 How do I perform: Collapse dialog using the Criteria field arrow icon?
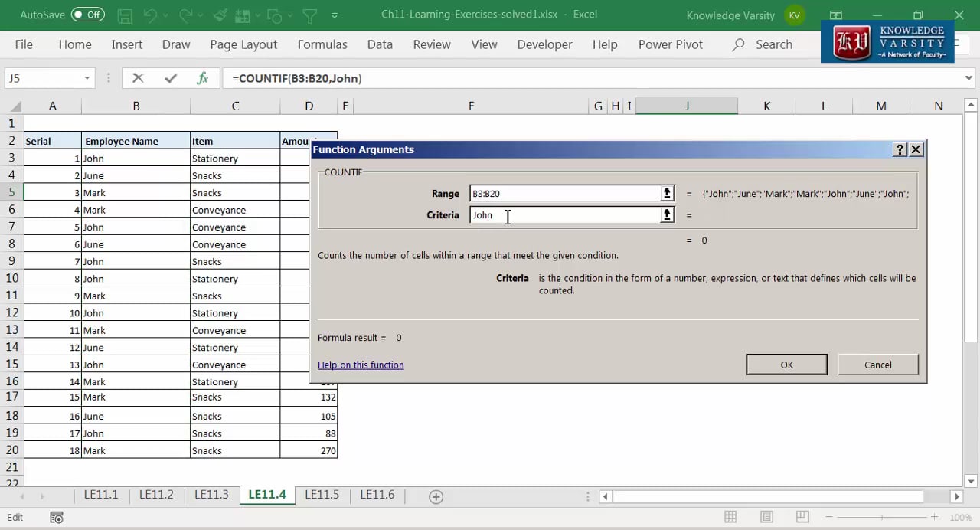pos(667,215)
